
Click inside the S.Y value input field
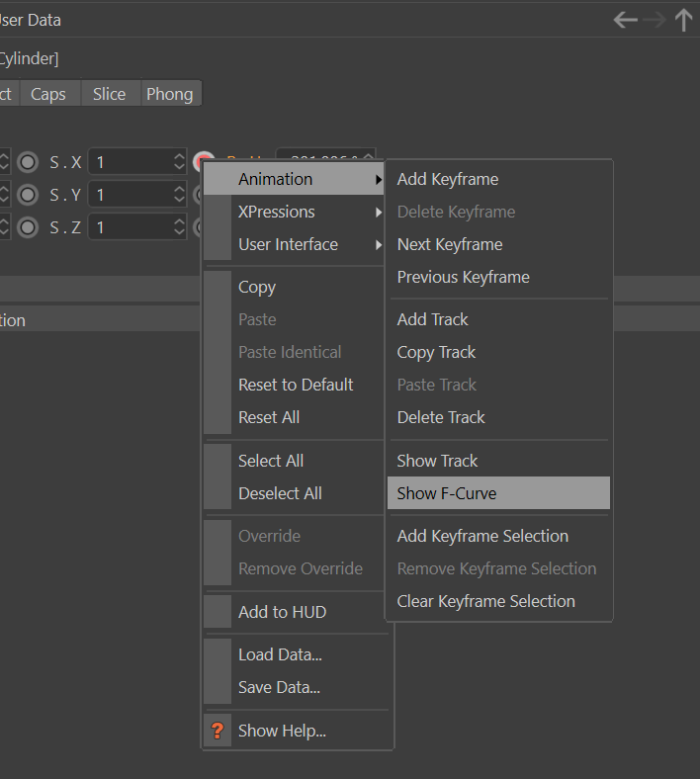click(129, 195)
